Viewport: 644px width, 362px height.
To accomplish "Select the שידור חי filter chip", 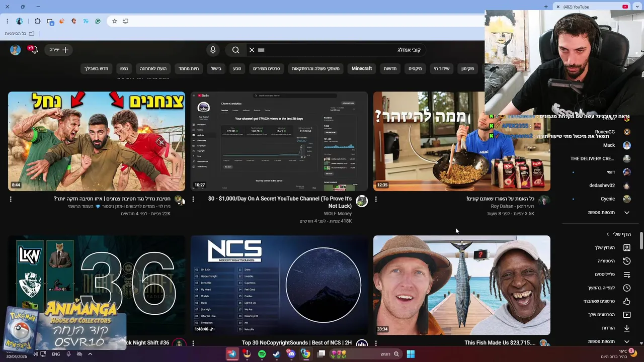I will 442,68.
